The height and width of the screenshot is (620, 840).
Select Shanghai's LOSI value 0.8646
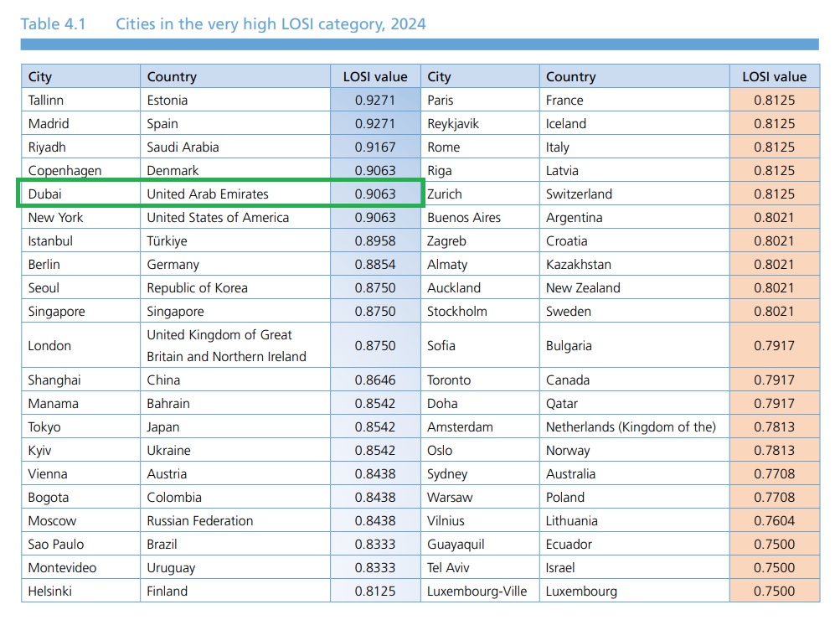point(375,380)
